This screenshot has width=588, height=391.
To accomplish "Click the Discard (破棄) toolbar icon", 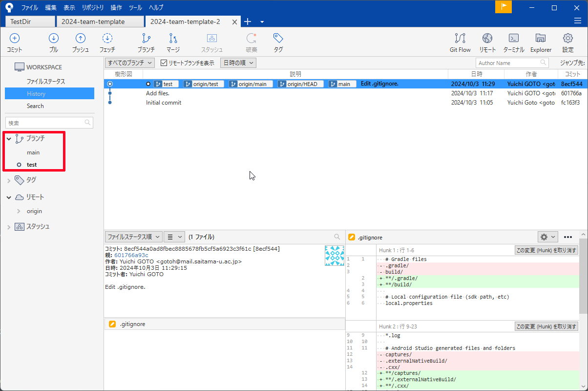I will pos(252,38).
